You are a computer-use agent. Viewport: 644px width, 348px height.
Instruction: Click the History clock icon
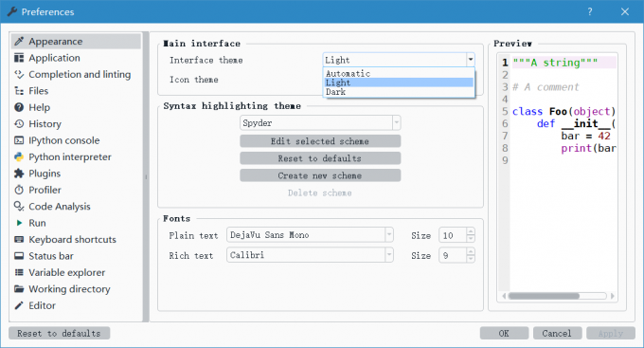click(19, 124)
